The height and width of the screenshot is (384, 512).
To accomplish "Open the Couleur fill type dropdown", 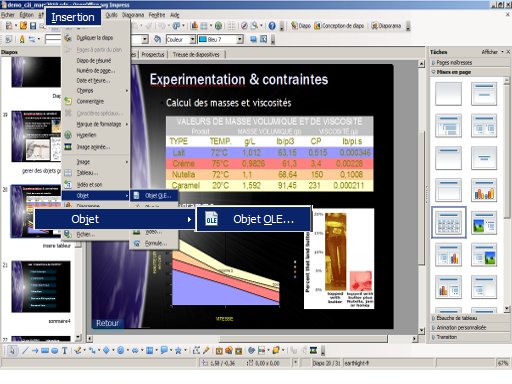I will point(181,39).
